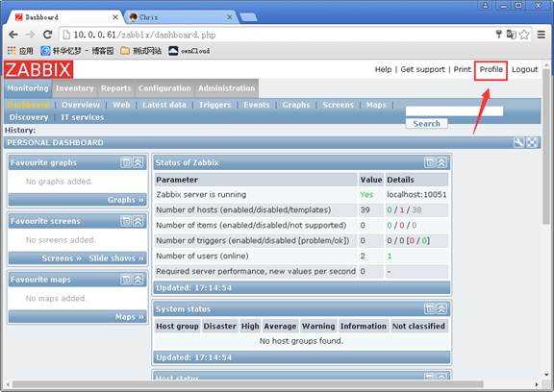Click the browser back arrow

[13, 35]
